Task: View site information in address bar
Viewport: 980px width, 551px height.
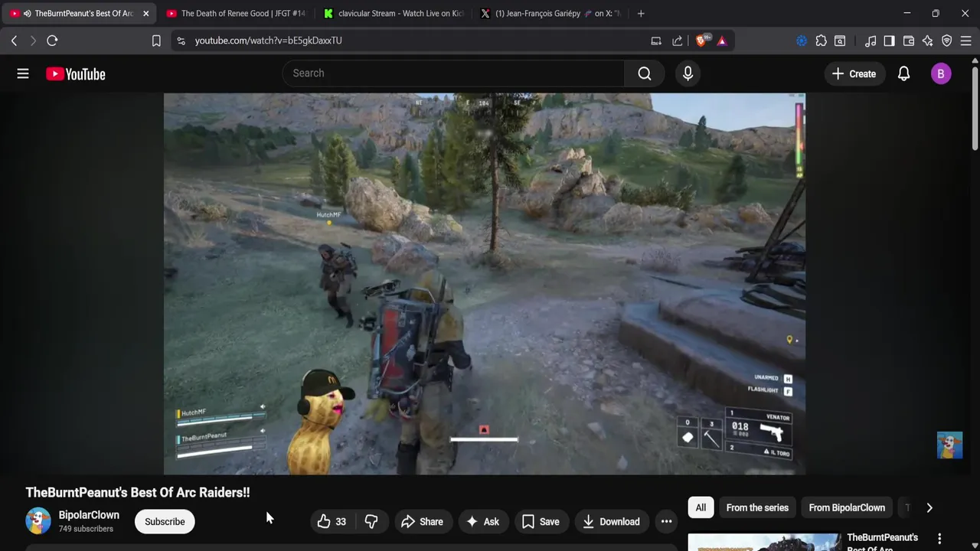Action: pyautogui.click(x=181, y=41)
